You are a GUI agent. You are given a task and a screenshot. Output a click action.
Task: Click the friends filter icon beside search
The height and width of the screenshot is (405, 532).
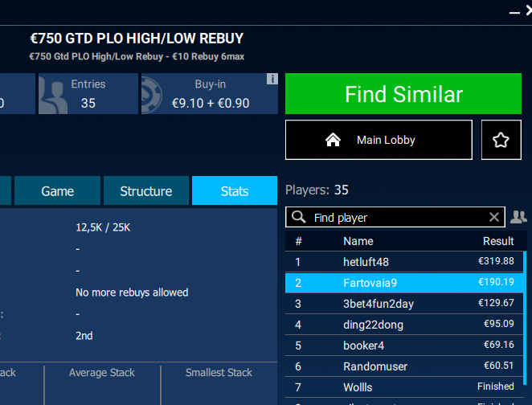518,217
